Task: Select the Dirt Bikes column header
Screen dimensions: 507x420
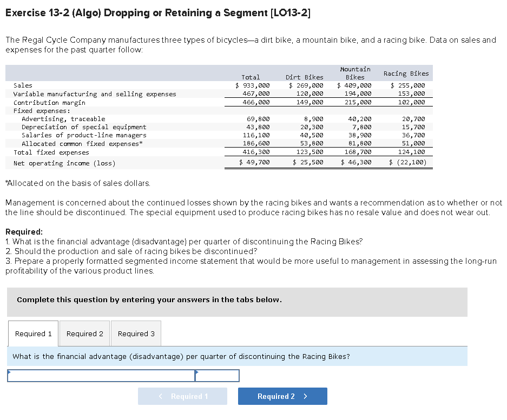Action: pyautogui.click(x=304, y=77)
